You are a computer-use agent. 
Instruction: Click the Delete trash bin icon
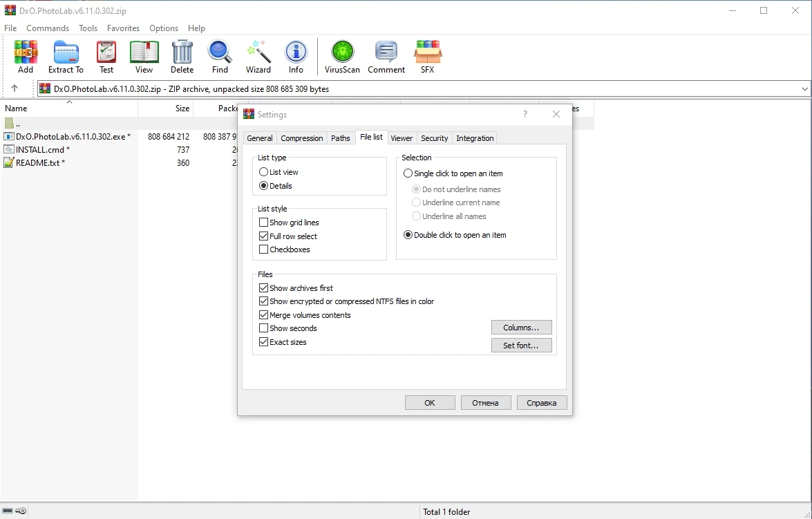182,52
